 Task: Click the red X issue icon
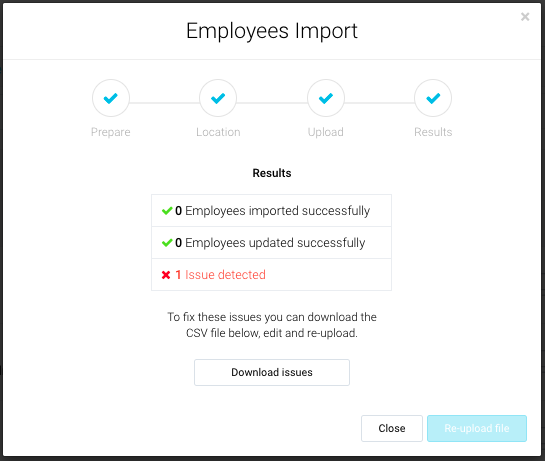coord(166,275)
